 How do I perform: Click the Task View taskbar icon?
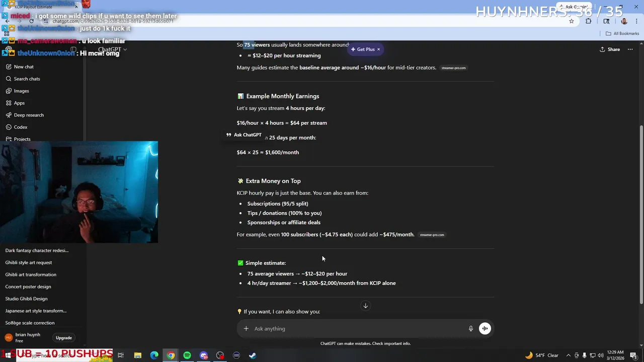(x=121, y=355)
